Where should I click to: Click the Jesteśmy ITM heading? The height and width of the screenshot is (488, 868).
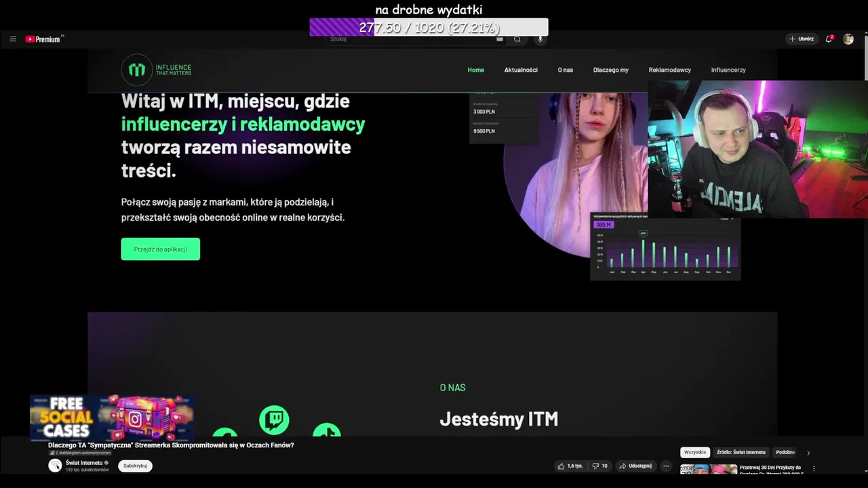click(499, 419)
